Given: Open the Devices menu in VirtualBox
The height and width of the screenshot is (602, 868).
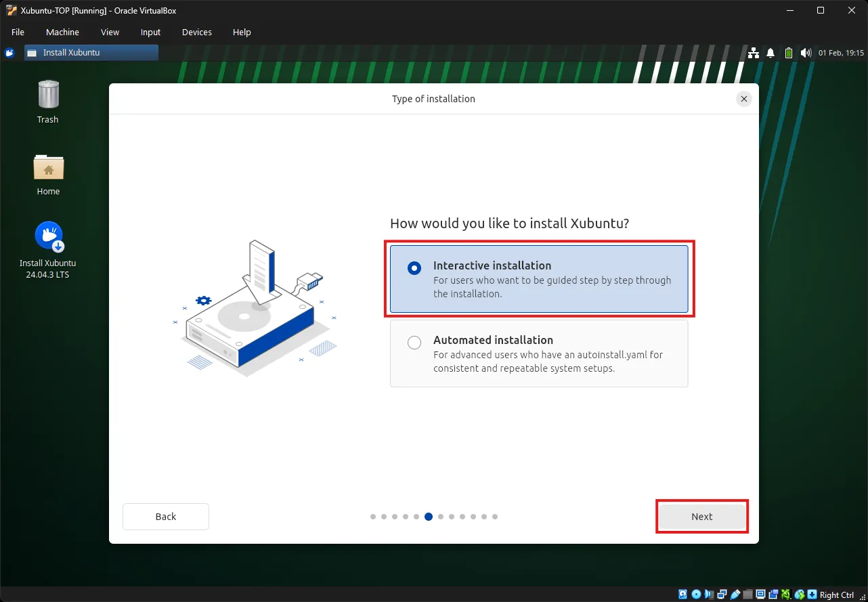Looking at the screenshot, I should click(x=196, y=32).
